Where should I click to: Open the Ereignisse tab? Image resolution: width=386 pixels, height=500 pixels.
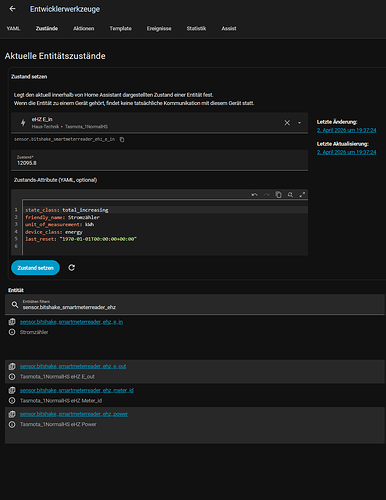pos(159,29)
